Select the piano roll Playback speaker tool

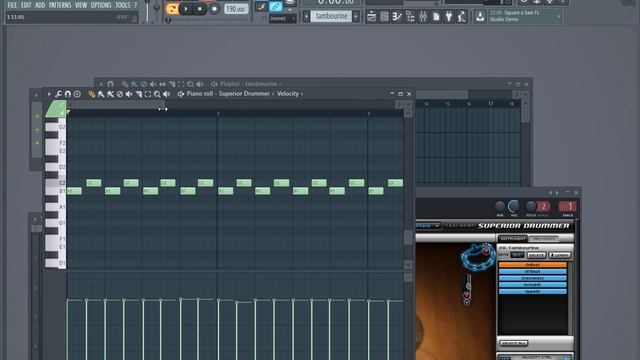point(167,94)
